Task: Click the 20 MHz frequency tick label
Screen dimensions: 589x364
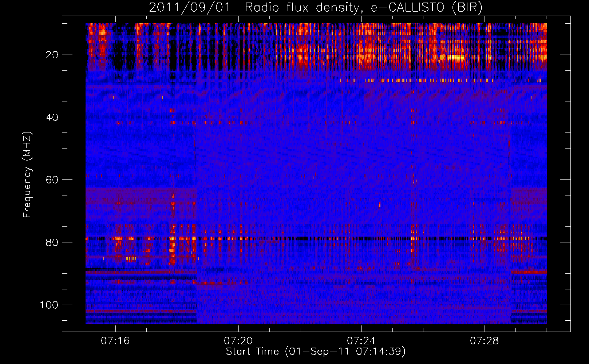Action: (52, 55)
